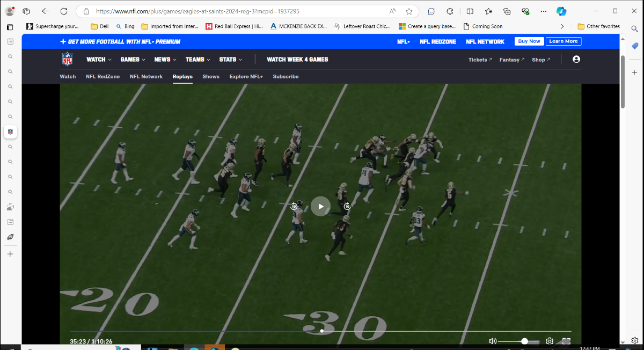Mute the video with speaker icon
The image size is (644, 350).
pyautogui.click(x=493, y=341)
